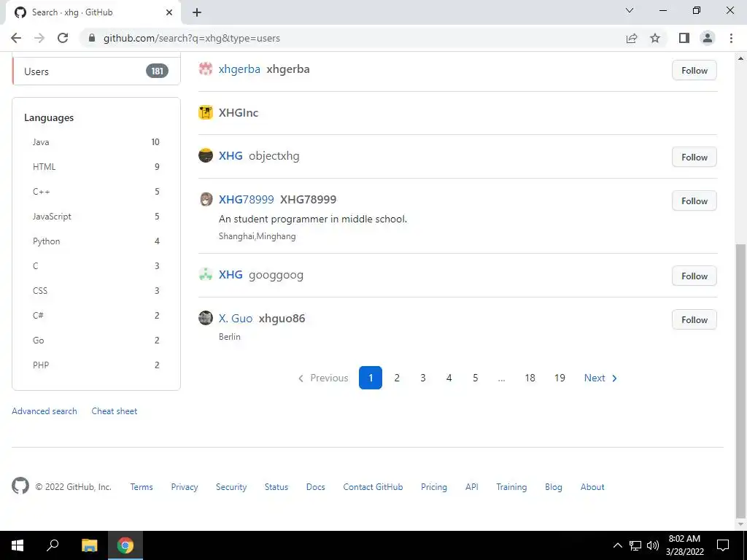747x560 pixels.
Task: Click the address bar URL field
Action: pos(352,38)
